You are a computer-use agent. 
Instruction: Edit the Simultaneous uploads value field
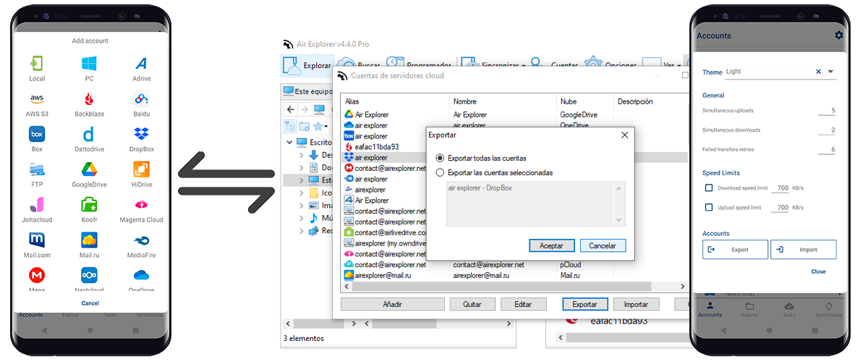click(827, 111)
